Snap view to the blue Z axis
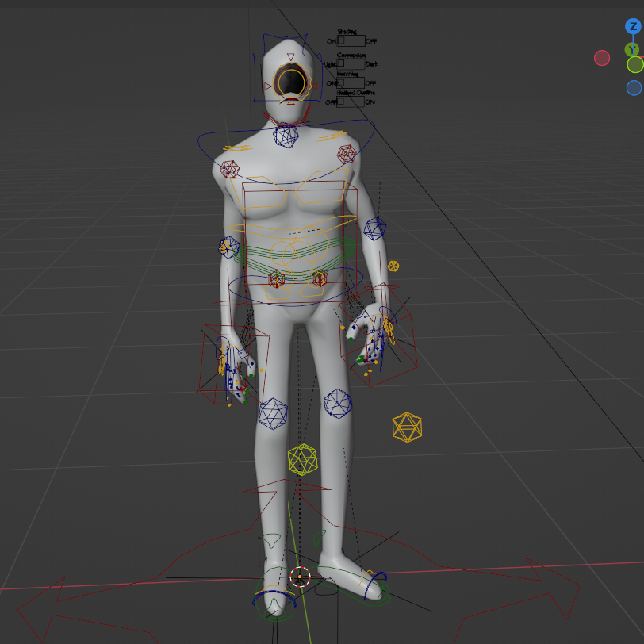 point(633,26)
